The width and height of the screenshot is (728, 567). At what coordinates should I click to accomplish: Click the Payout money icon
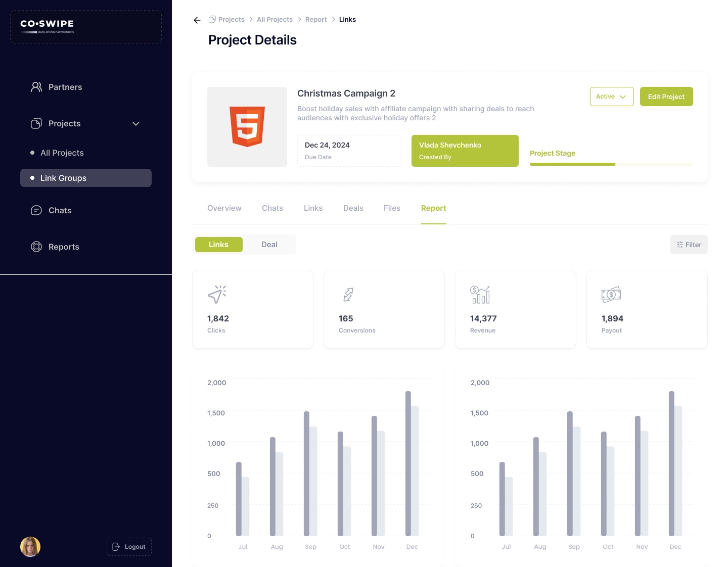click(x=611, y=294)
